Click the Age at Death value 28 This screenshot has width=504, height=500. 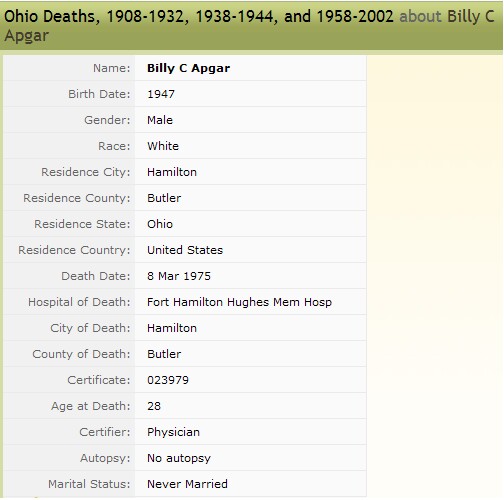tap(154, 406)
